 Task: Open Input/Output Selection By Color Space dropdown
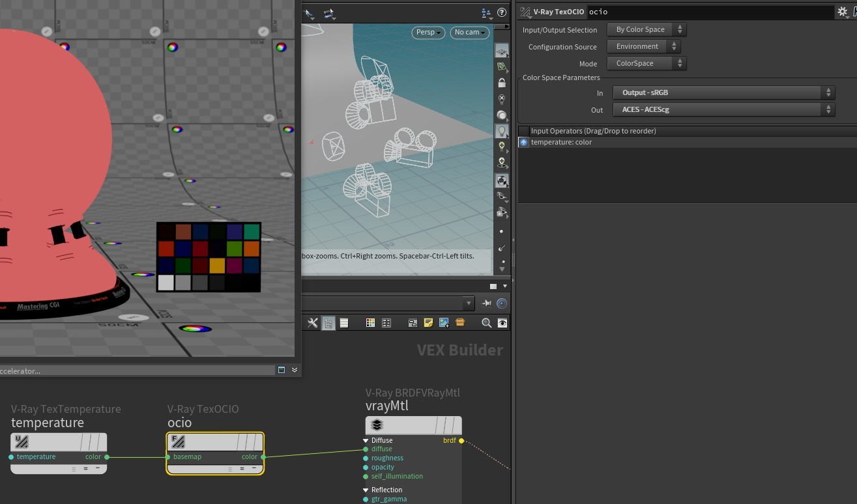[646, 29]
